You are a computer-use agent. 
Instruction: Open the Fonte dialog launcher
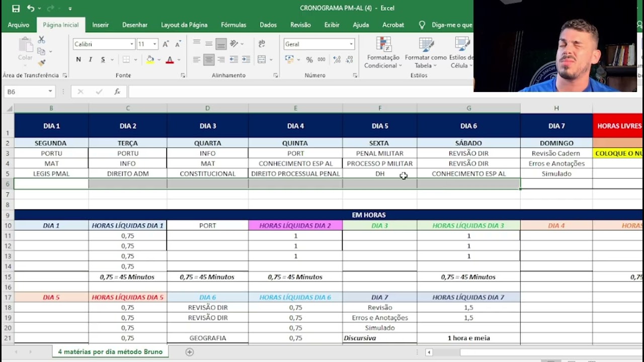(x=183, y=75)
